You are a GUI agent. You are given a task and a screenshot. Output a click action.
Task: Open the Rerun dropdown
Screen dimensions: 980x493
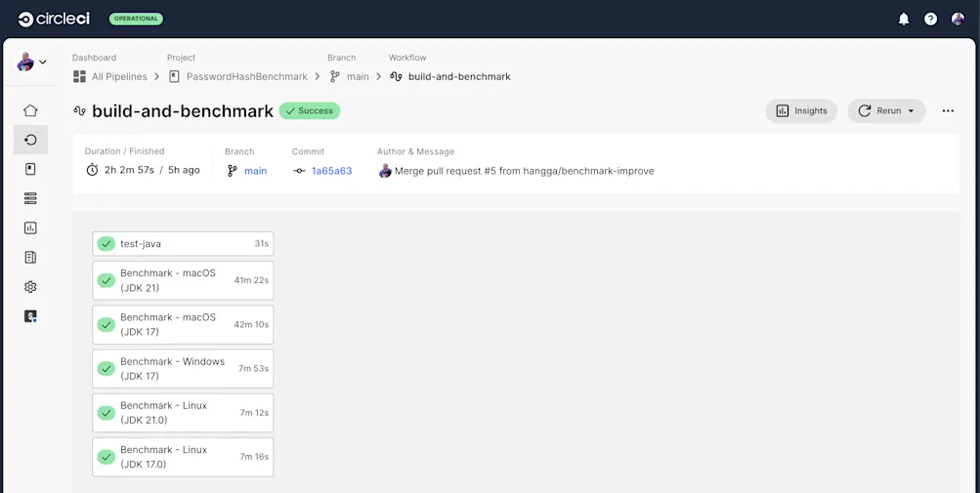point(886,110)
